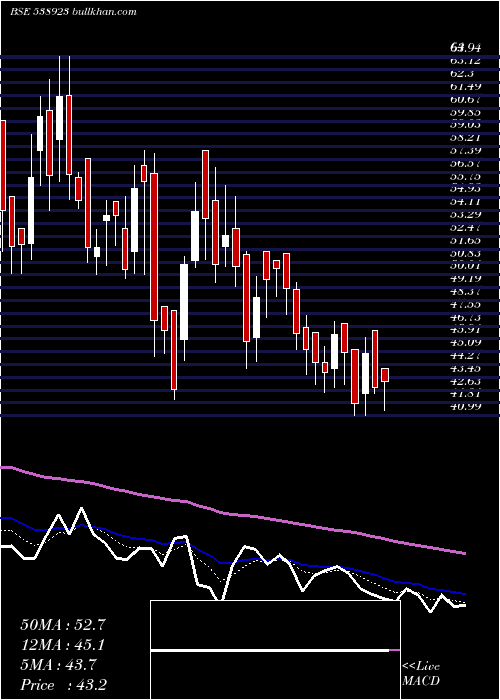This screenshot has height=700, width=500.
Task: Click the 44.27 price axis label
Action: [465, 356]
